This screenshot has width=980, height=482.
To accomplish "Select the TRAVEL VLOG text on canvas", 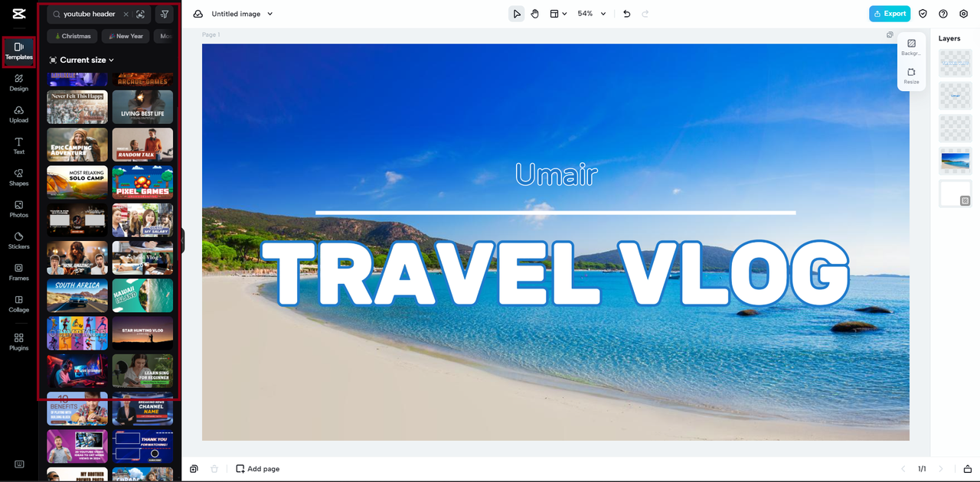I will 555,274.
